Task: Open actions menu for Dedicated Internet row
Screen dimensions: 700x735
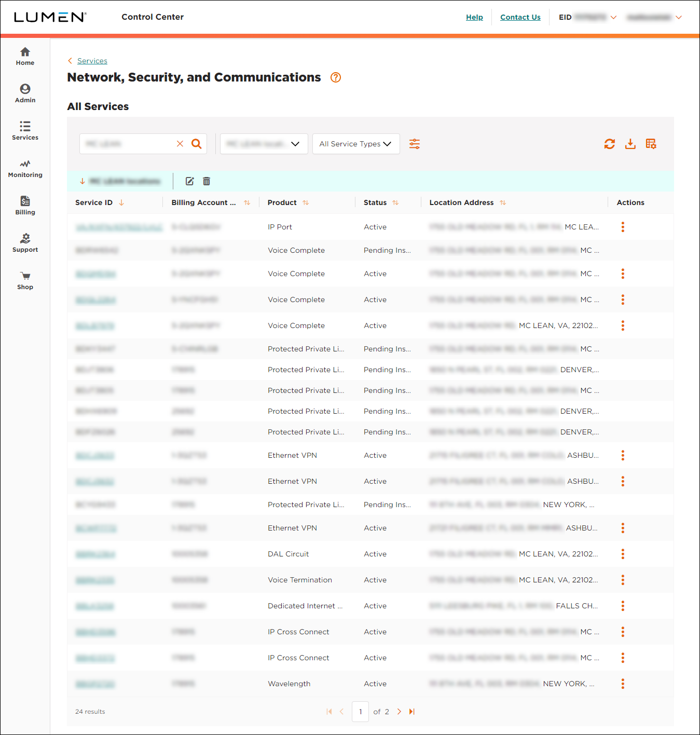Action: tap(623, 606)
